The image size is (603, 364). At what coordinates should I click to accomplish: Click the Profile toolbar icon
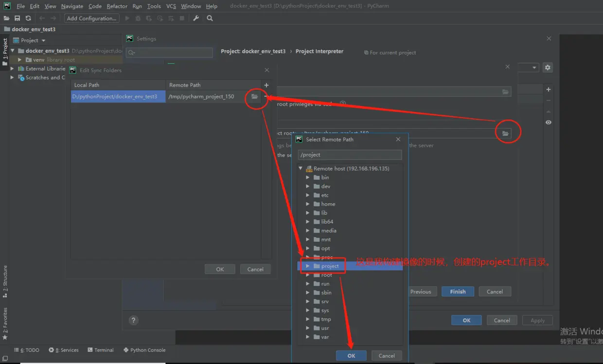click(160, 18)
